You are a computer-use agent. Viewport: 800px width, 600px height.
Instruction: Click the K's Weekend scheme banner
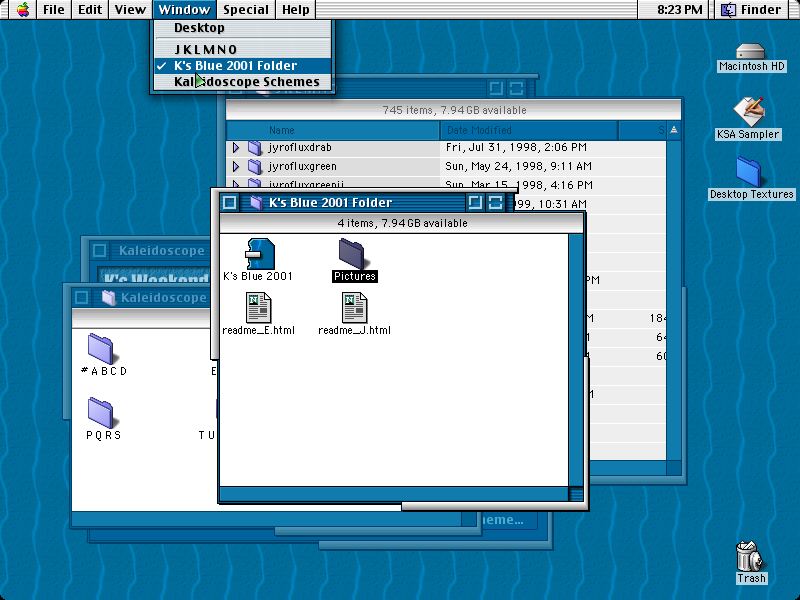coord(154,276)
